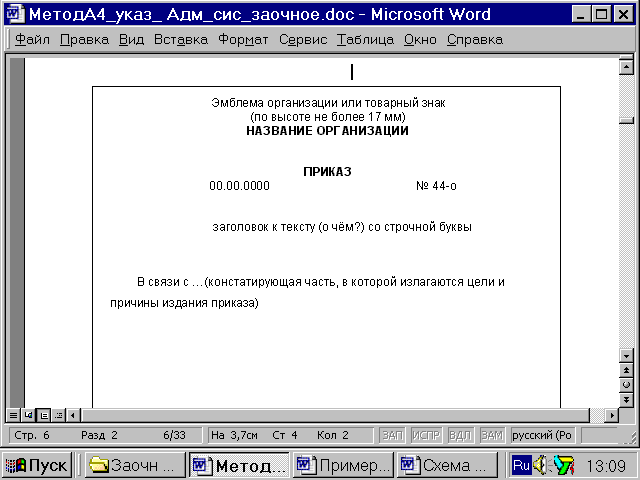Click the заголовок к тексту line
The height and width of the screenshot is (480, 640).
(342, 227)
